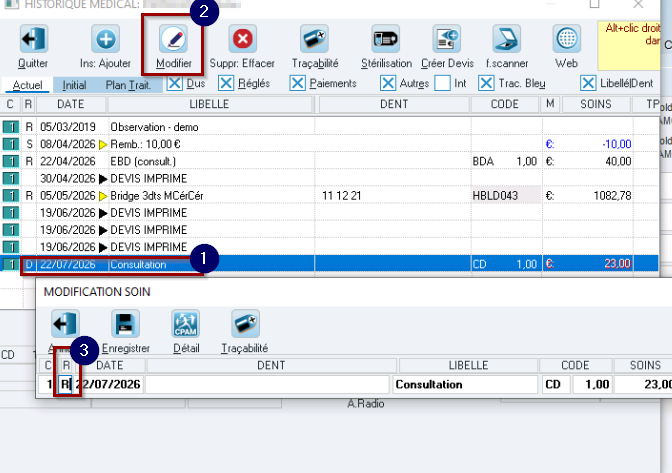Click the BDA code cell
This screenshot has height=473, width=672.
click(483, 162)
